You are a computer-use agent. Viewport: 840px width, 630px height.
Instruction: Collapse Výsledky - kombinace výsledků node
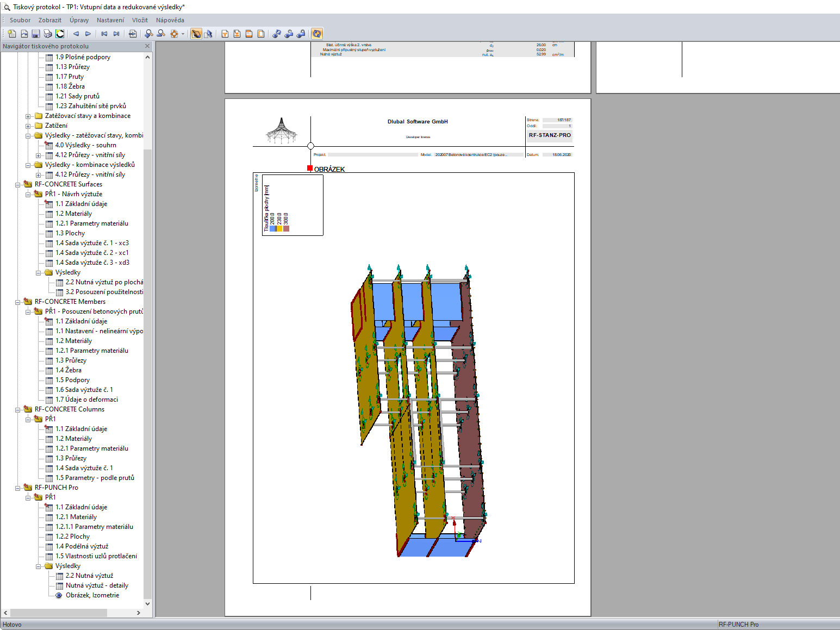coord(28,165)
